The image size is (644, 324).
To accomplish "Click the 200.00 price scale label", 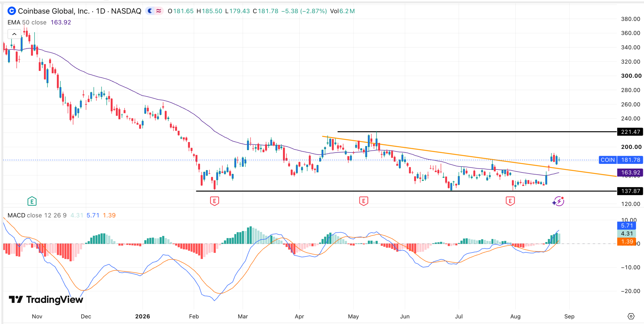I will 631,147.
